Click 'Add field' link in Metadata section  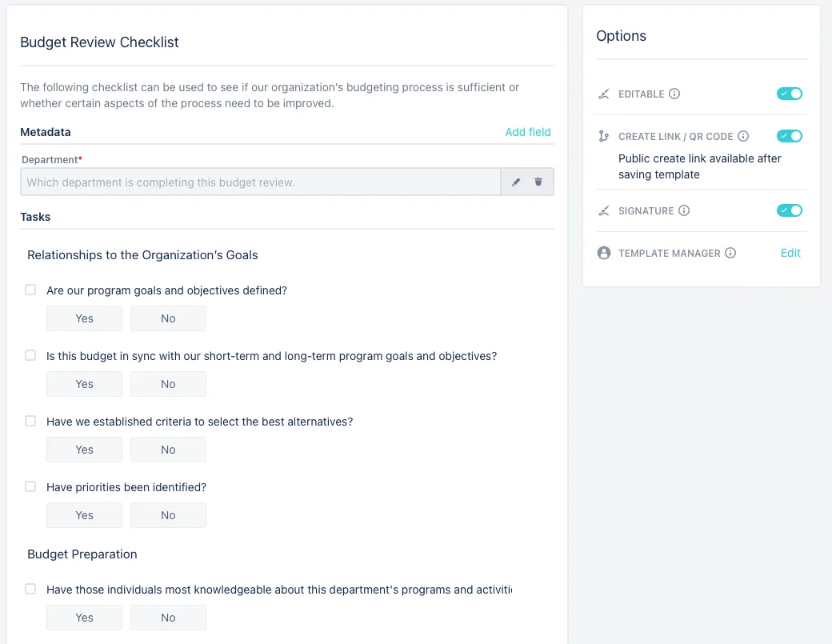click(x=528, y=132)
